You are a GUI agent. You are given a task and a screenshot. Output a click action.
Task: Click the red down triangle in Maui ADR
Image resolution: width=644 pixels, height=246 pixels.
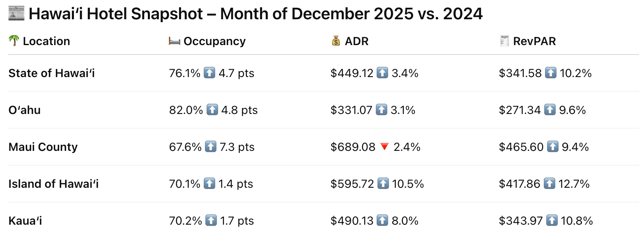(x=384, y=147)
